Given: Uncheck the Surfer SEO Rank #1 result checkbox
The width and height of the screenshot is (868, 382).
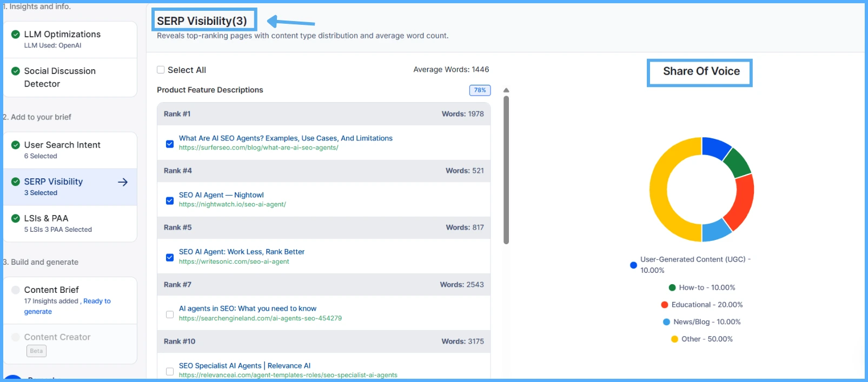Looking at the screenshot, I should point(170,144).
